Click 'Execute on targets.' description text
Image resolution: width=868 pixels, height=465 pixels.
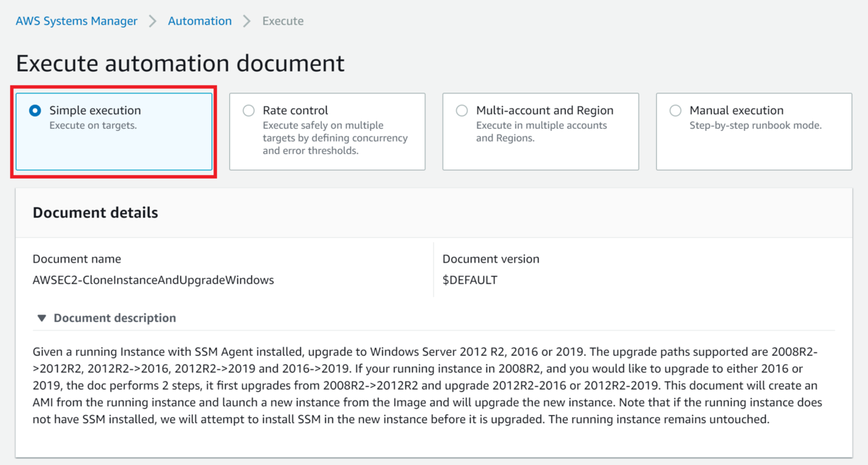[93, 125]
